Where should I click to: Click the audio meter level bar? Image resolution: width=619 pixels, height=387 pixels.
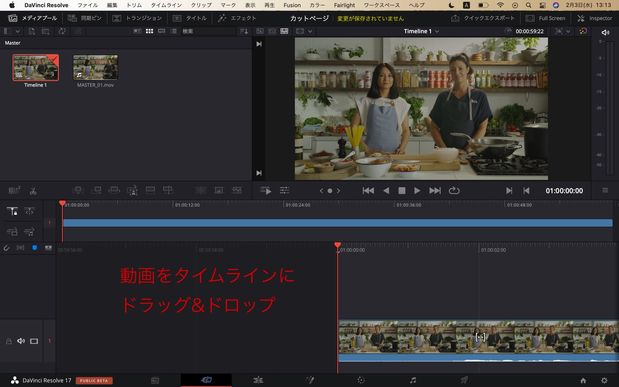point(611,109)
